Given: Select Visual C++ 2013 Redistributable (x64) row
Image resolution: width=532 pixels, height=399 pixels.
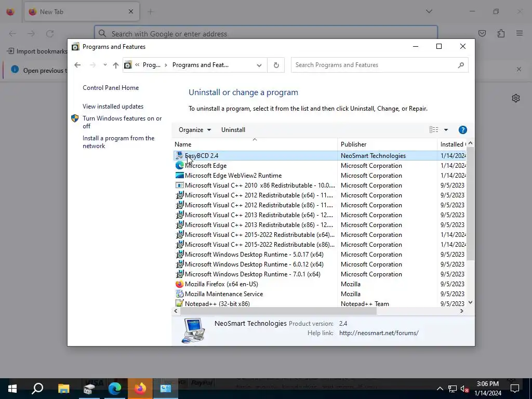Looking at the screenshot, I should [x=320, y=215].
